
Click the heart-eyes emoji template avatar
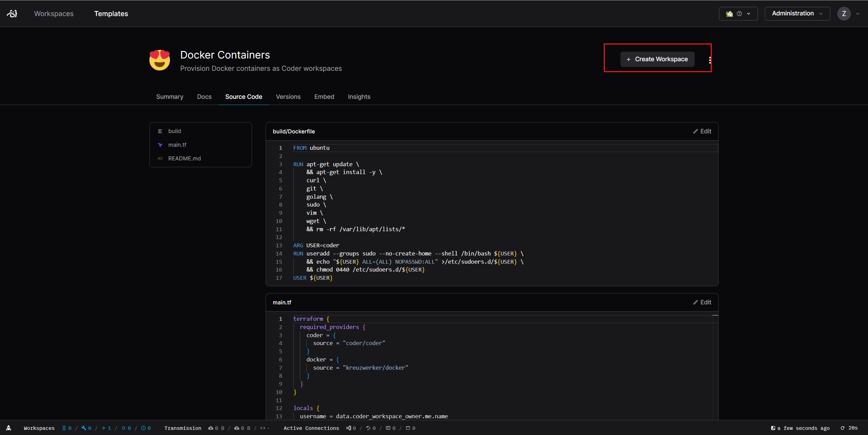[x=160, y=60]
